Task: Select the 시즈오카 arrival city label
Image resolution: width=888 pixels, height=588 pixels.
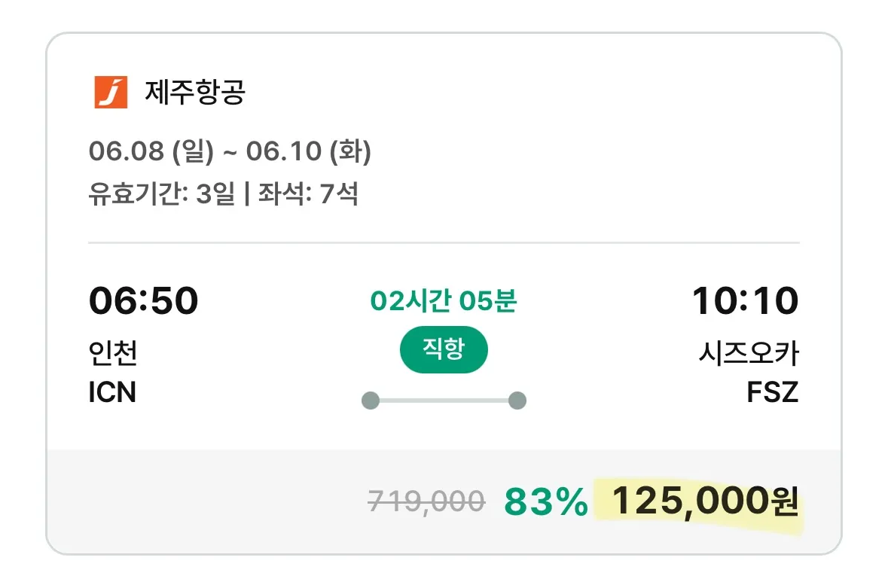Action: [x=748, y=352]
